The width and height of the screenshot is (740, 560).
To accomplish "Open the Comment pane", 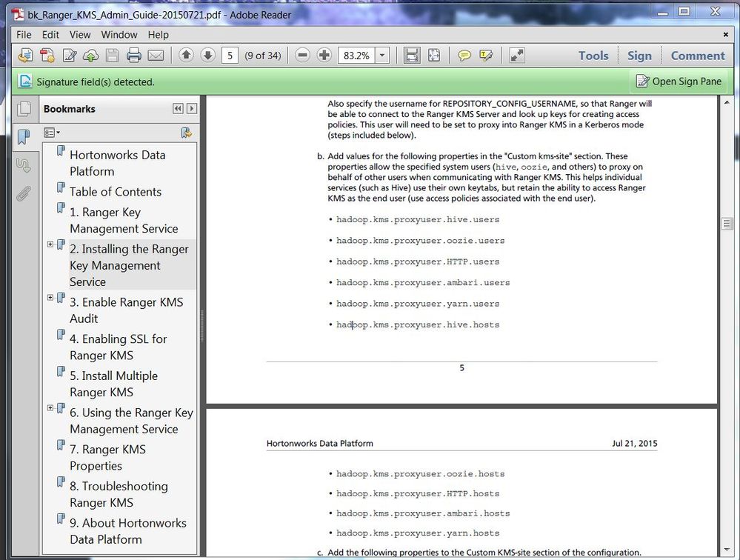I will click(698, 56).
